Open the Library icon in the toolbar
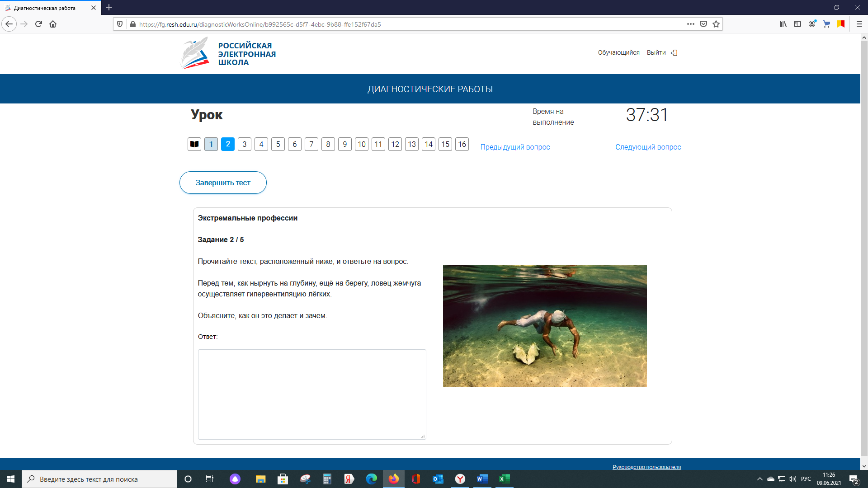Image resolution: width=868 pixels, height=488 pixels. [783, 24]
